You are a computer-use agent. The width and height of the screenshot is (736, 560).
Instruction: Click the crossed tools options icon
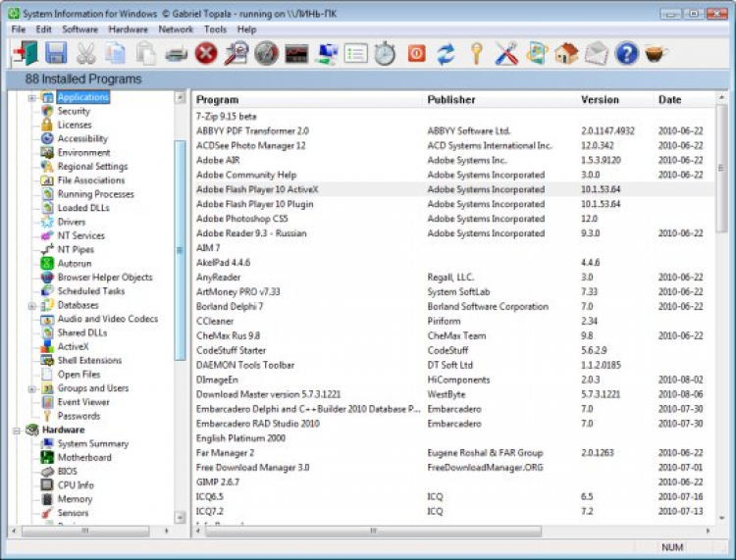tap(506, 54)
